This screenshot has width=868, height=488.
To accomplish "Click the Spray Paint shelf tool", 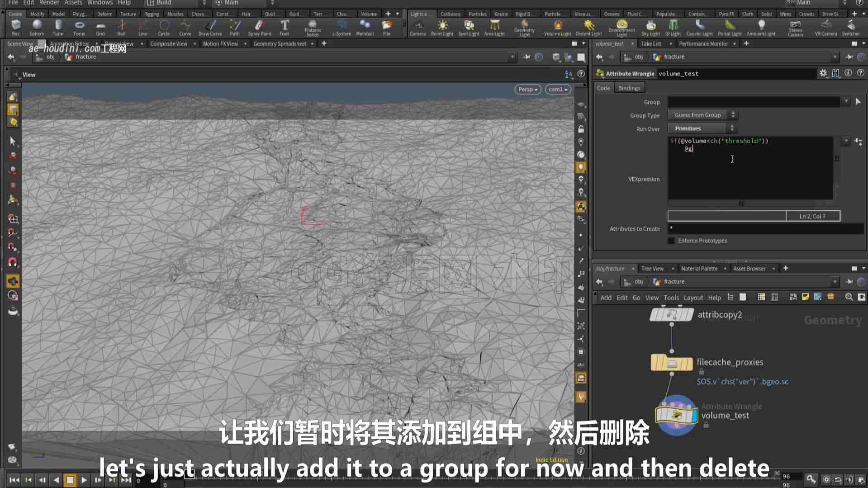I will pos(260,28).
